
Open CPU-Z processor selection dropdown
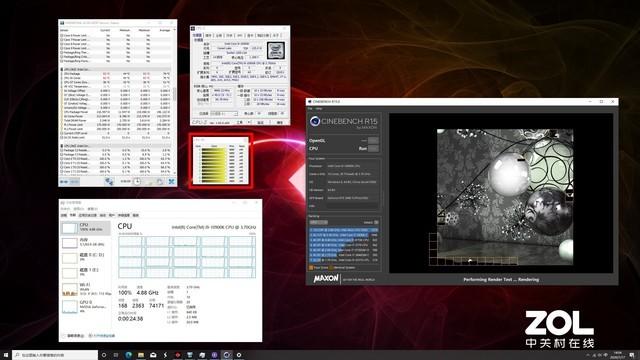click(224, 113)
